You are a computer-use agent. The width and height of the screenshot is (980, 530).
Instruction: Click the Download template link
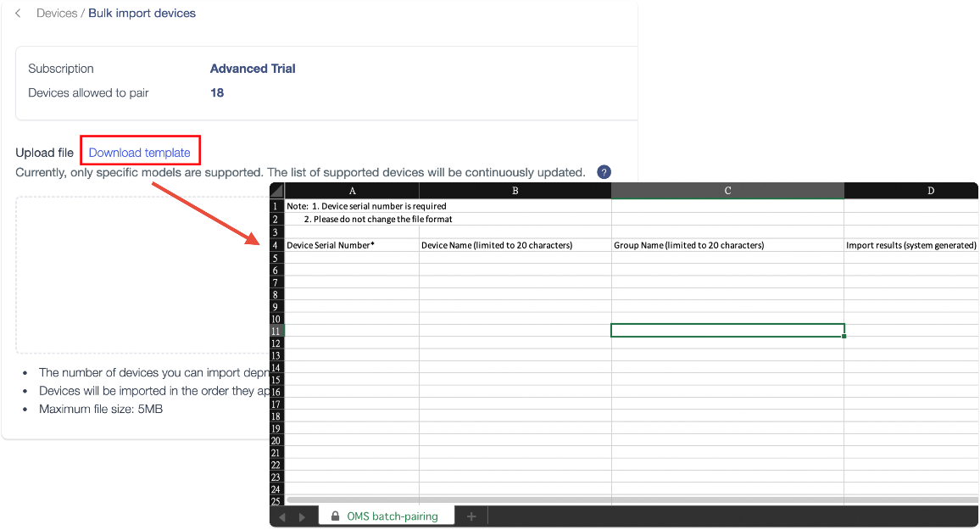coord(140,153)
